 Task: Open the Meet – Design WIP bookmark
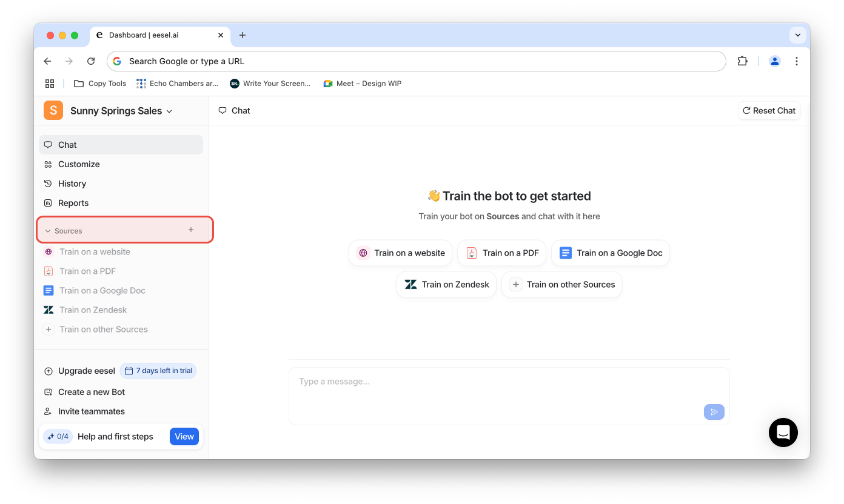coord(363,84)
